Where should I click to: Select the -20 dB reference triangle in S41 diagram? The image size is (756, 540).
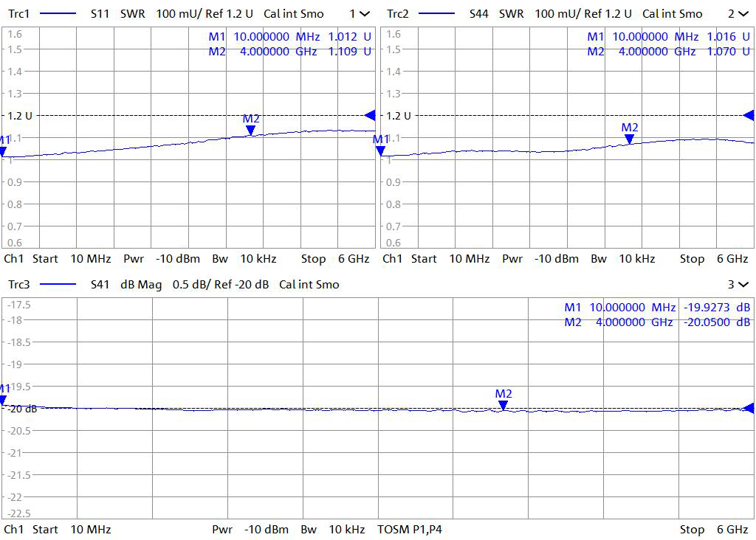point(749,408)
